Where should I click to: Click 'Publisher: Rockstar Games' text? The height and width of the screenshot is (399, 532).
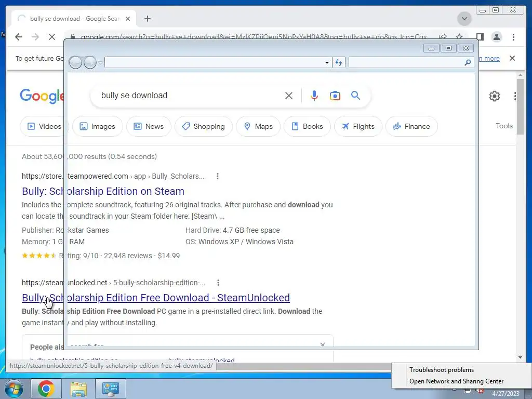click(65, 230)
